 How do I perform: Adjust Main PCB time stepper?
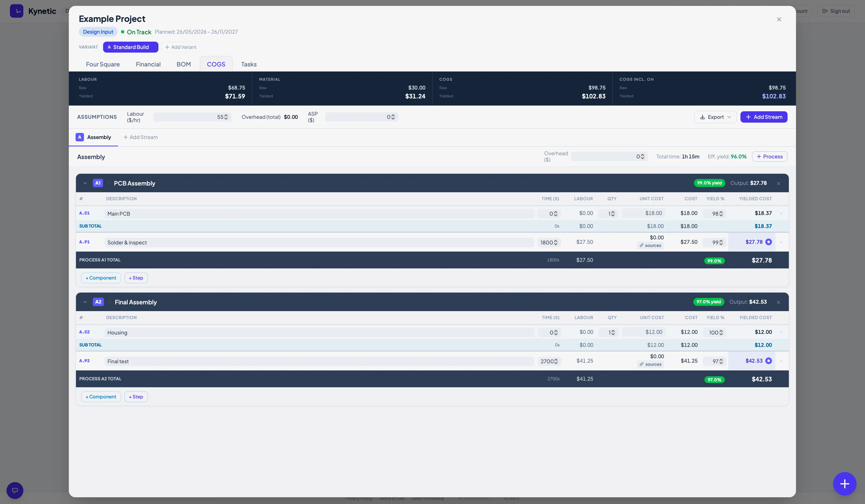[555, 214]
